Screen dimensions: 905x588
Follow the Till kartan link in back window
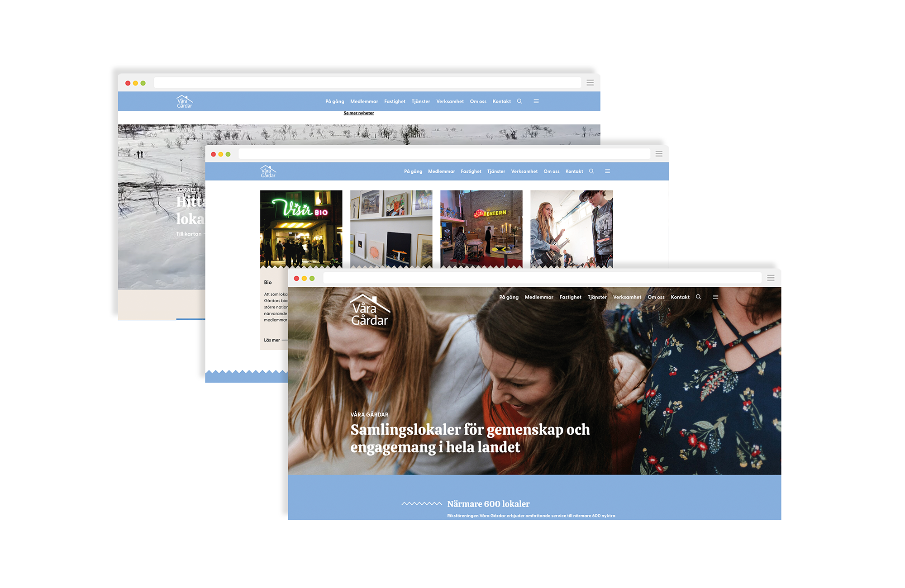coord(189,234)
